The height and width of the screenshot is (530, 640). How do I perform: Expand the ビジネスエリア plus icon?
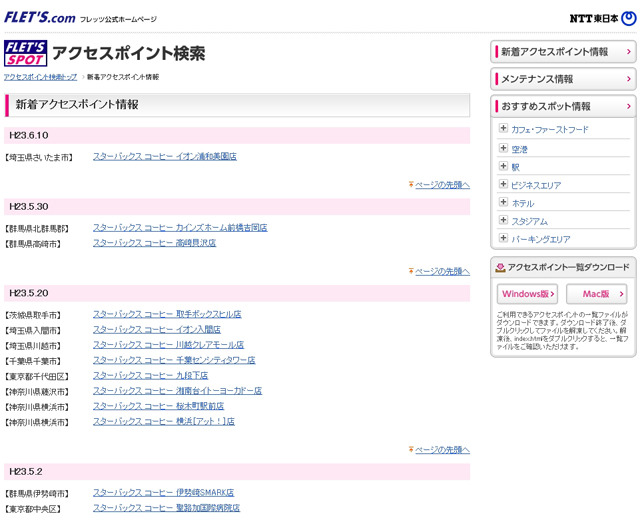point(503,184)
